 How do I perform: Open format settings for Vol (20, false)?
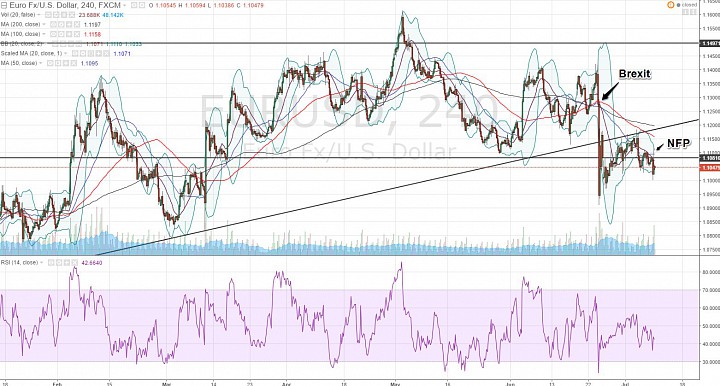pos(56,15)
